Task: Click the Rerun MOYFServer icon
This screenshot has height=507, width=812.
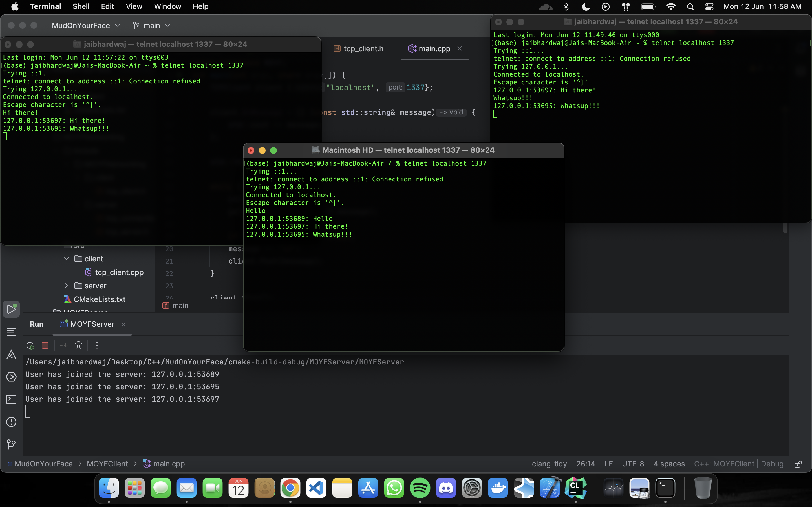Action: pos(30,345)
